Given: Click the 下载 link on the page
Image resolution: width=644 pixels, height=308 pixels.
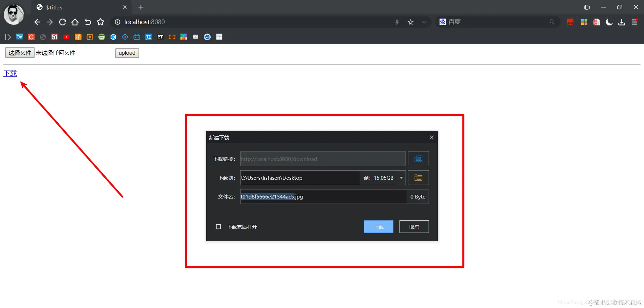Looking at the screenshot, I should coord(10,73).
